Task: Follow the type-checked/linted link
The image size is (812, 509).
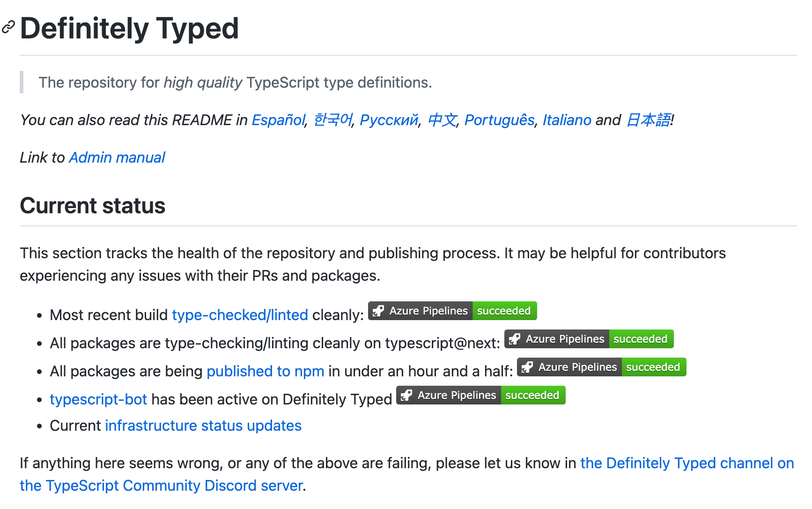Action: point(240,315)
